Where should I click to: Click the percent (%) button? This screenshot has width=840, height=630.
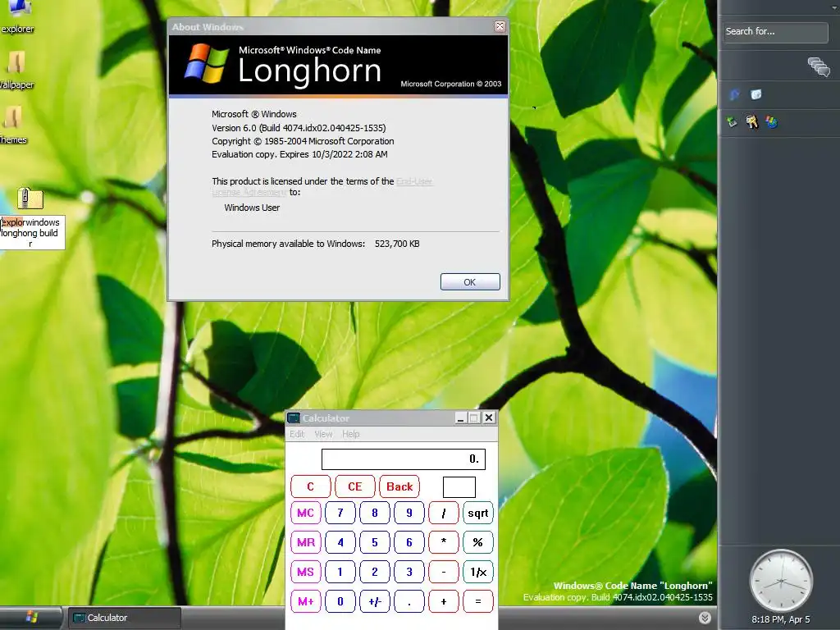pyautogui.click(x=478, y=542)
